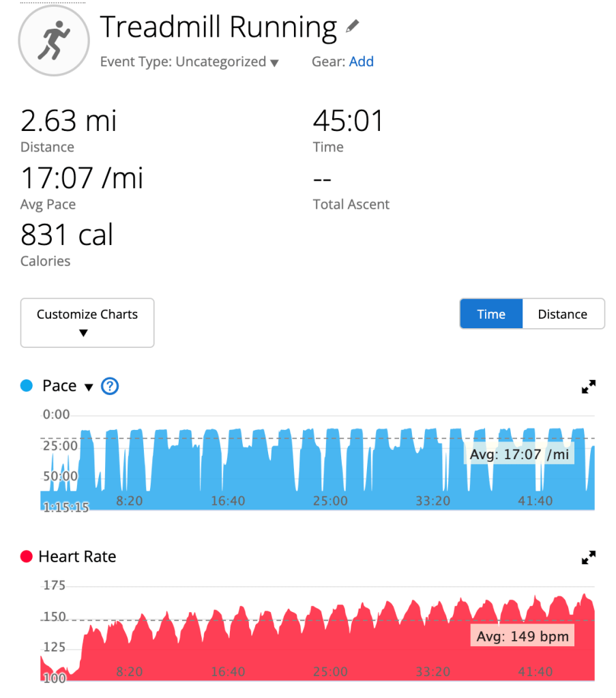
Task: Add gear via the Add link
Action: [362, 61]
